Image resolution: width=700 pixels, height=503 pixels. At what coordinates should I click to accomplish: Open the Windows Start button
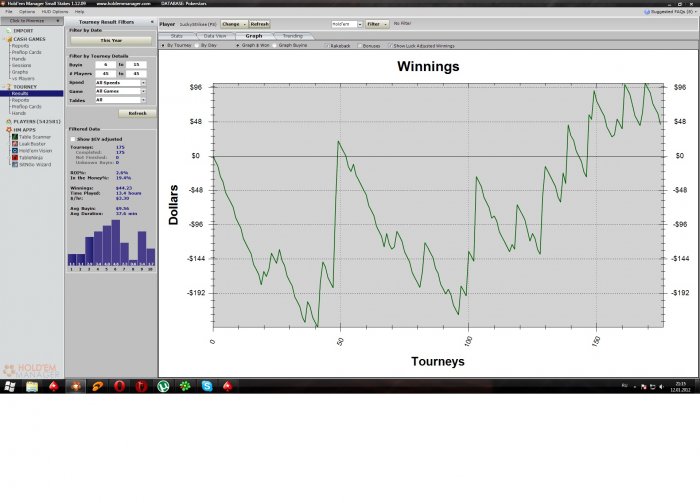click(10, 386)
